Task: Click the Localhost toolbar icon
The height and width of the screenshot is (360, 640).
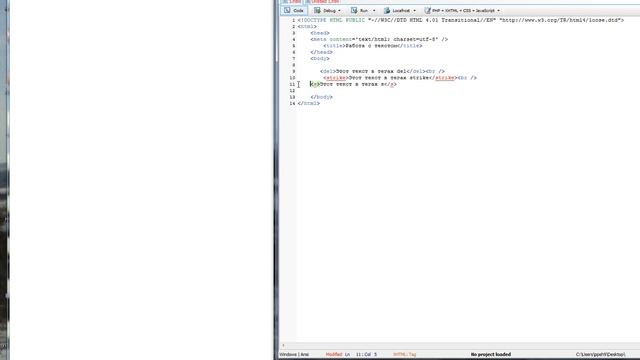Action: pos(387,10)
